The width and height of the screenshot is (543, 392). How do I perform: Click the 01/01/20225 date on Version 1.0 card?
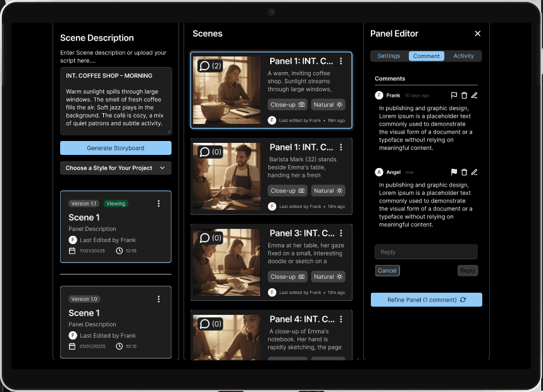click(92, 346)
